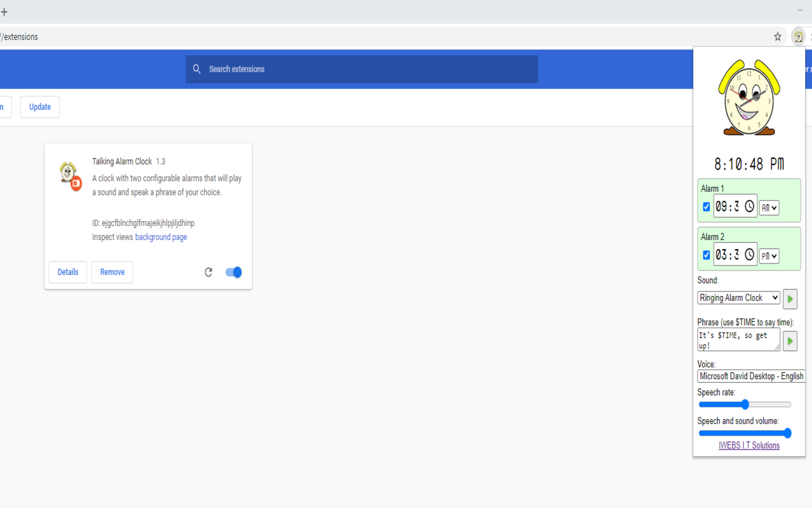Click the Talking Alarm Clock title text

pyautogui.click(x=122, y=162)
